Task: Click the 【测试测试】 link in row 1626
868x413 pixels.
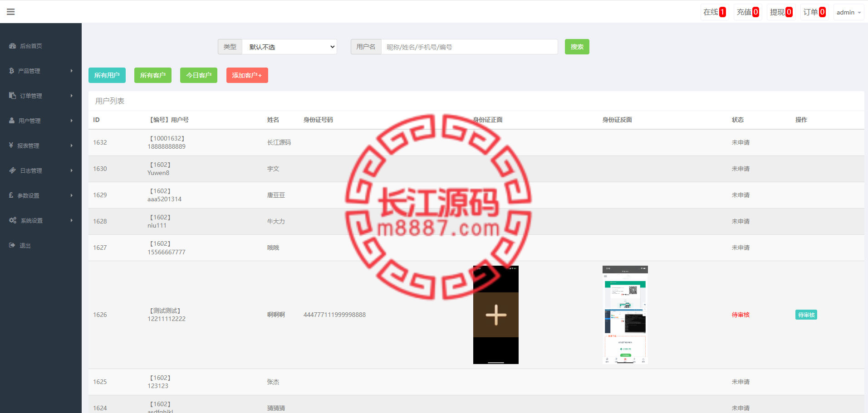Action: click(x=165, y=311)
